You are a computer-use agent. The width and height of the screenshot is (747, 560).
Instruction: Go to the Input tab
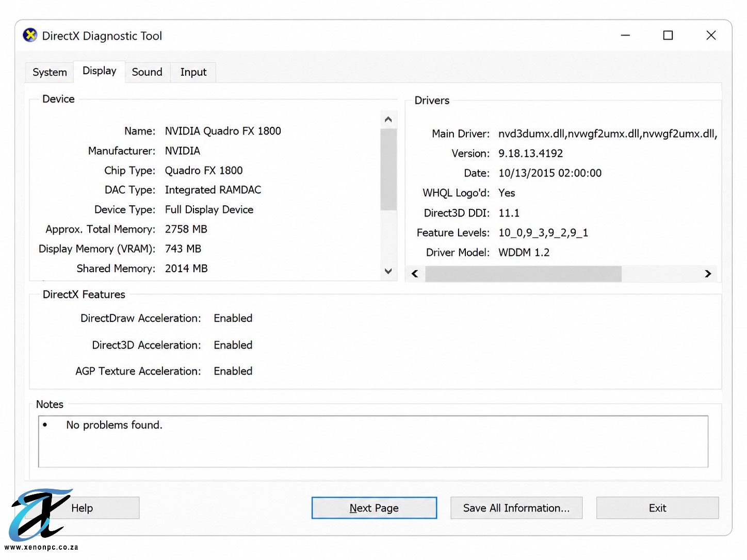tap(193, 72)
